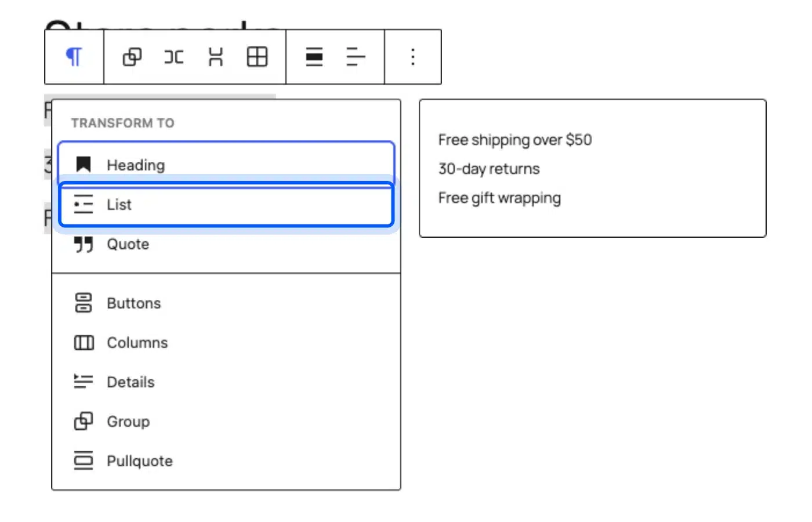Choose the Grid layout icon in toolbar
812x522 pixels.
click(257, 57)
